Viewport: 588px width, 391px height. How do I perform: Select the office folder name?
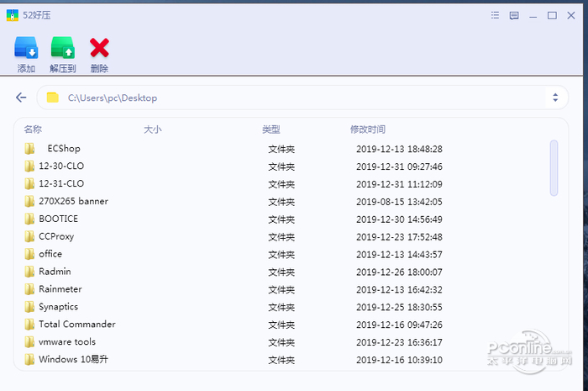pos(50,254)
